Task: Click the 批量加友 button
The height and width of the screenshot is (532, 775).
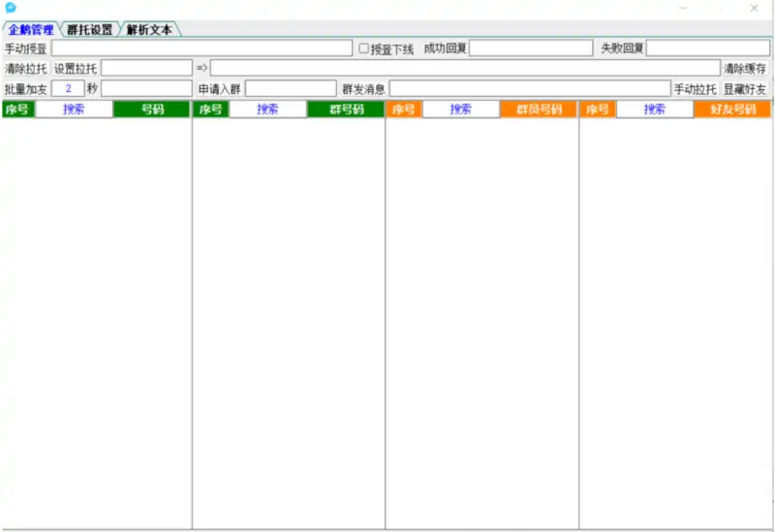Action: (25, 89)
